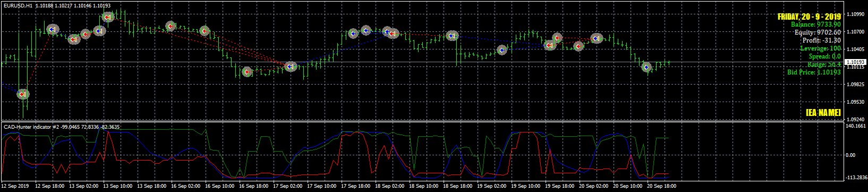Select the current price tag 1.10193 on the price axis
The image size is (868, 192).
coord(855,62)
